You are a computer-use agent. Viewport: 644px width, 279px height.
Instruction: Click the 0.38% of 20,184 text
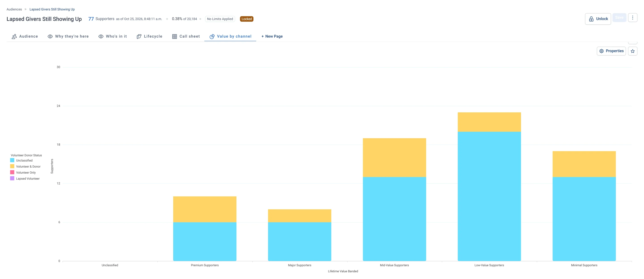pos(184,19)
